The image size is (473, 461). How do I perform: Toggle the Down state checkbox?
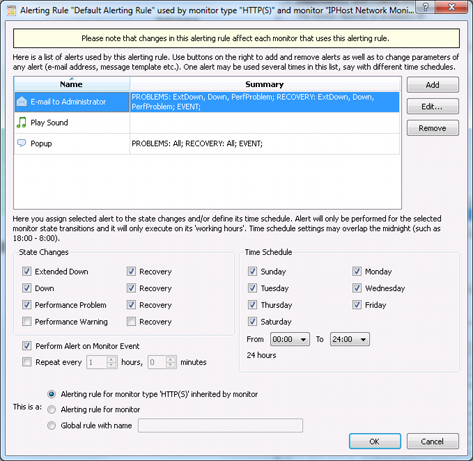tap(27, 288)
